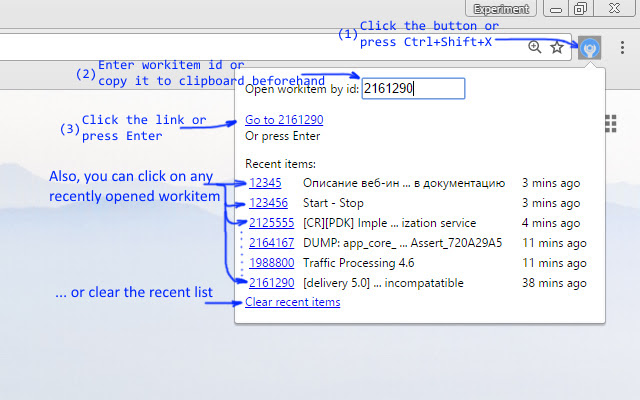Click the 'Описание веб-ин ... в документацию' title
The width and height of the screenshot is (640, 400).
pyautogui.click(x=404, y=183)
